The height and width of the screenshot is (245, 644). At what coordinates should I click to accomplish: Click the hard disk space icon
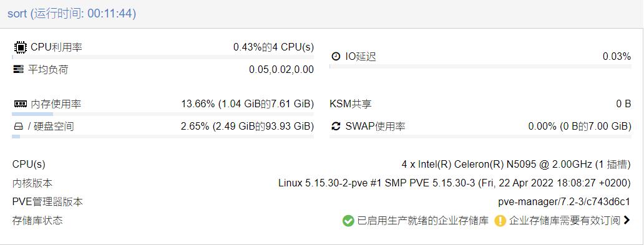click(x=17, y=127)
